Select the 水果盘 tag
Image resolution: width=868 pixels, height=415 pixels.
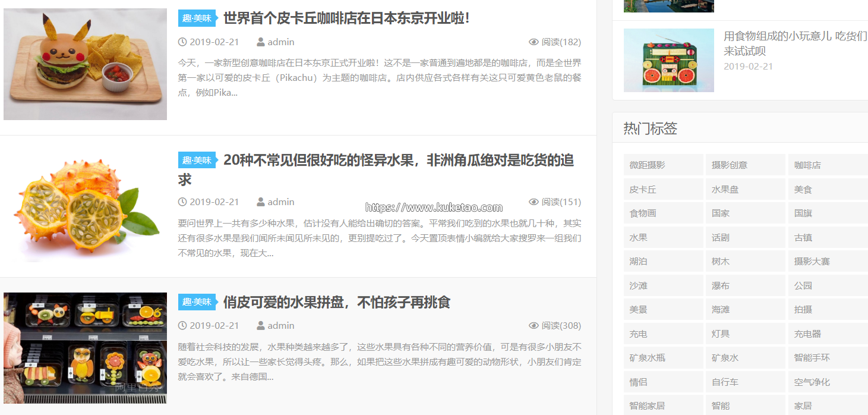746,190
